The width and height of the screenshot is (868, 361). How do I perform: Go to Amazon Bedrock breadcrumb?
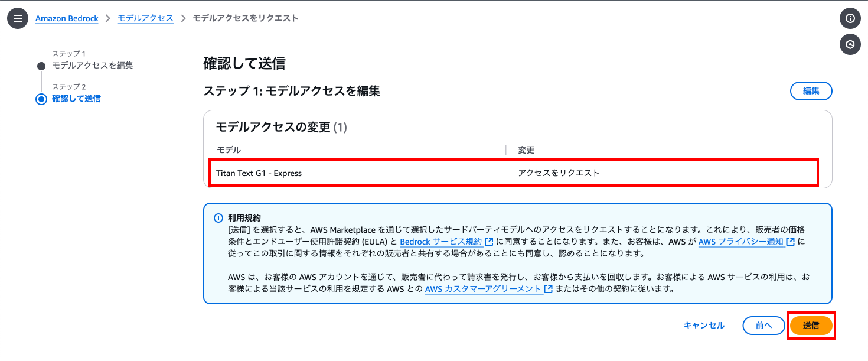(x=67, y=18)
